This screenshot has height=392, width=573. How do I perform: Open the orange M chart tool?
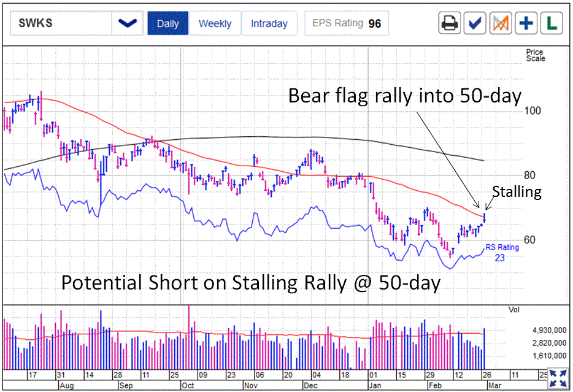500,23
